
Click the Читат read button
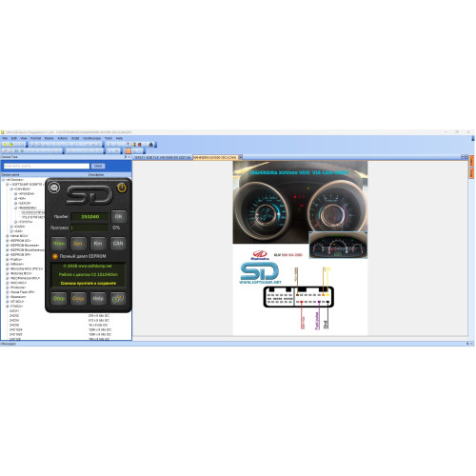coord(59,244)
